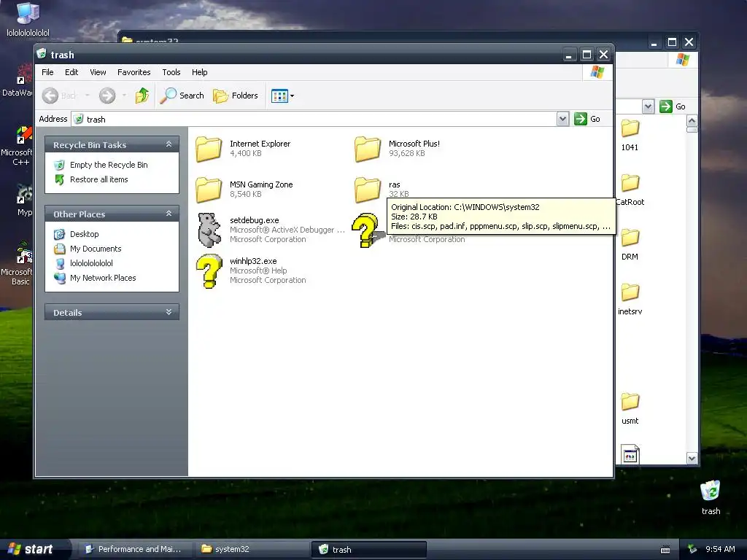
Task: Collapse the Recycle Bin Tasks panel
Action: pyautogui.click(x=169, y=144)
